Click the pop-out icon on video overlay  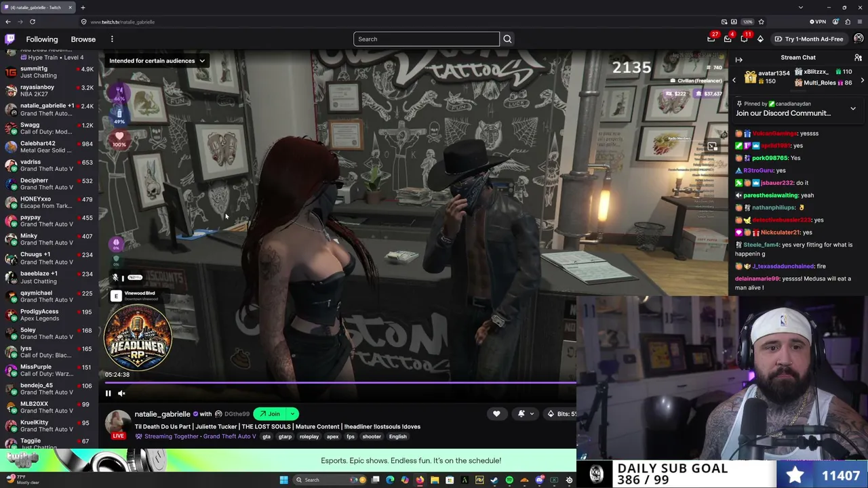(x=712, y=146)
